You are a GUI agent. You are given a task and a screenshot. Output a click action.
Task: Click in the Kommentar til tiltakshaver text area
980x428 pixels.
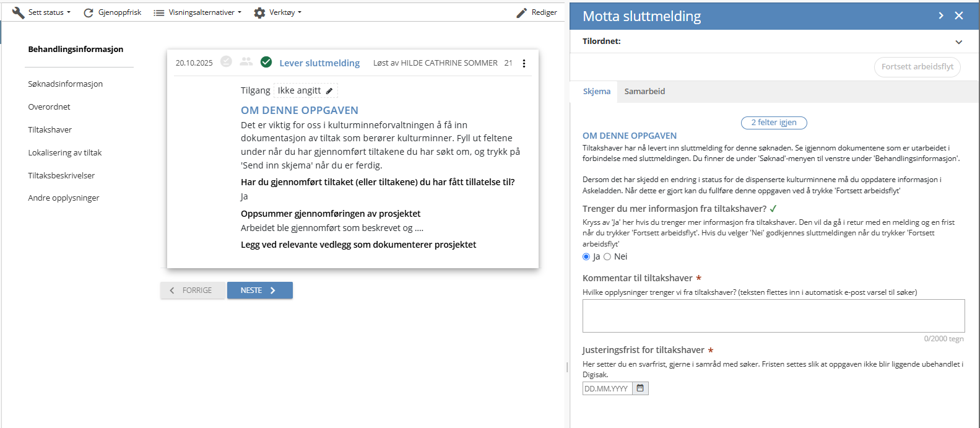pyautogui.click(x=773, y=316)
